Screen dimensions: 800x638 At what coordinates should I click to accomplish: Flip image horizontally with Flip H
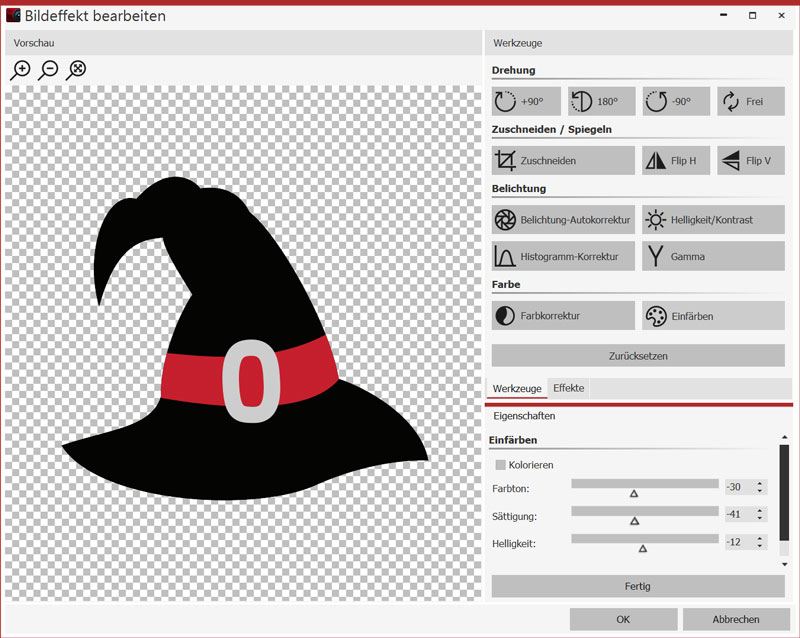[675, 160]
